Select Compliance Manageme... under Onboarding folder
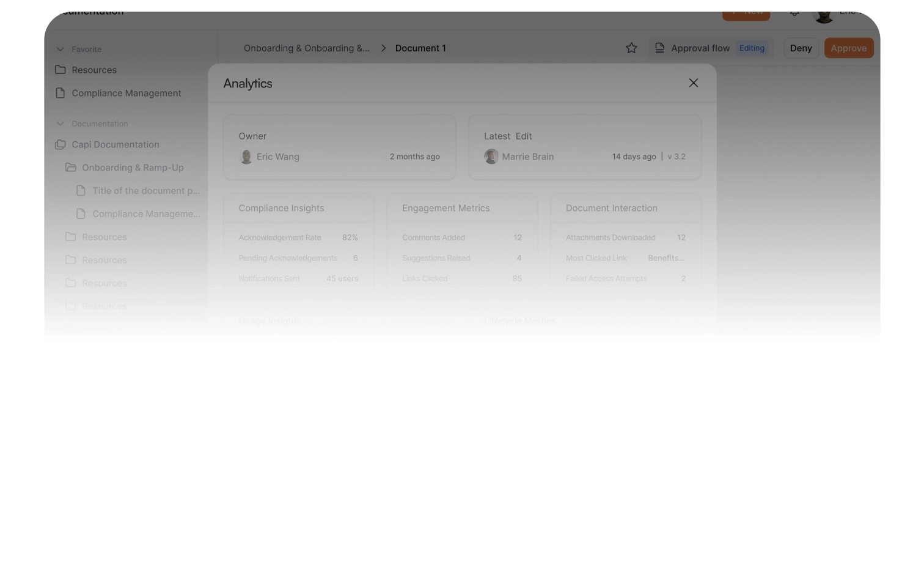924x581 pixels. click(x=145, y=214)
